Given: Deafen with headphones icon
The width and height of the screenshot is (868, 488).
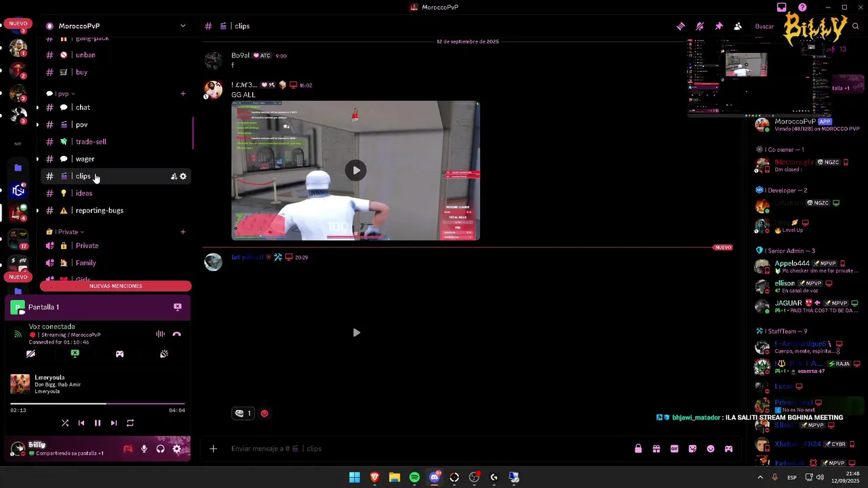Looking at the screenshot, I should (160, 449).
